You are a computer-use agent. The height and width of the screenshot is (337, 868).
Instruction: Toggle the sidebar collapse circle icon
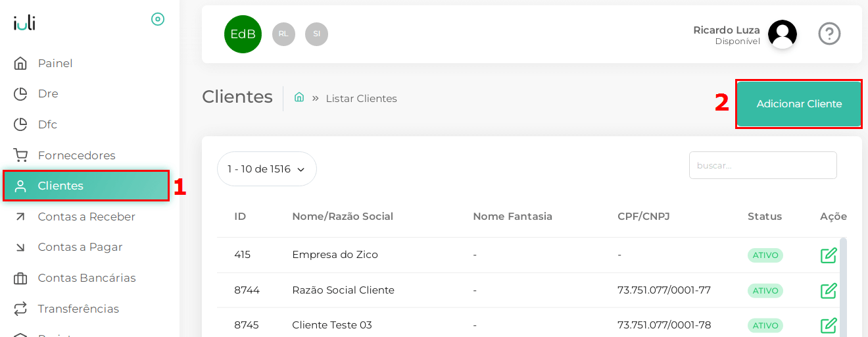158,19
